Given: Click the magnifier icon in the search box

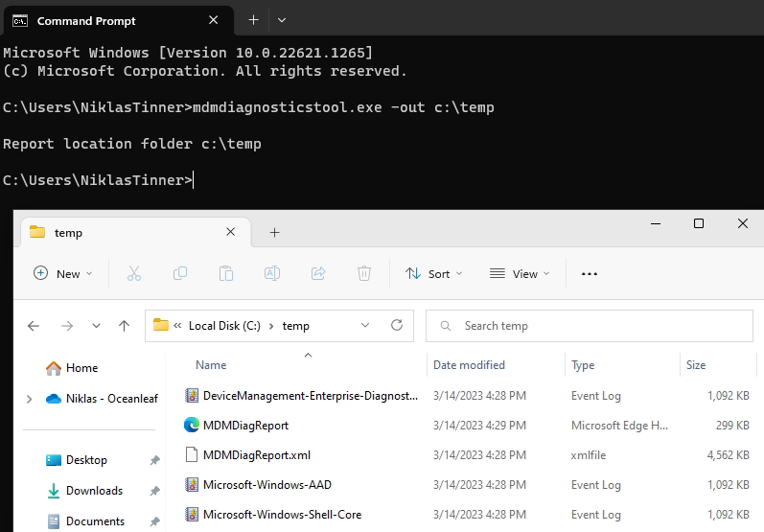Looking at the screenshot, I should click(446, 326).
